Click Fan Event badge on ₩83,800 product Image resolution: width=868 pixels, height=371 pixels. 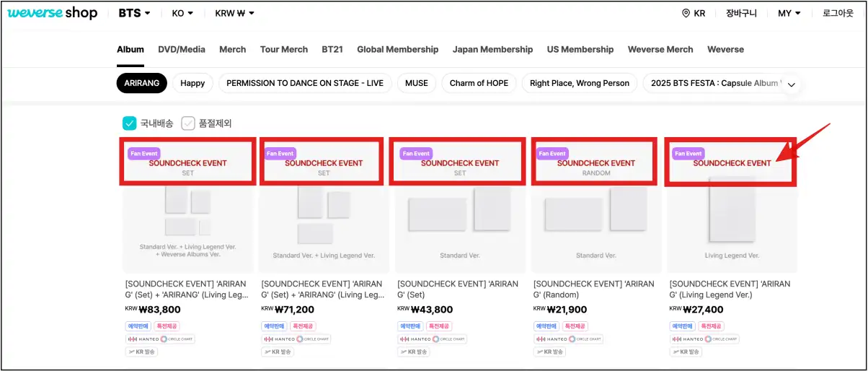tap(143, 153)
